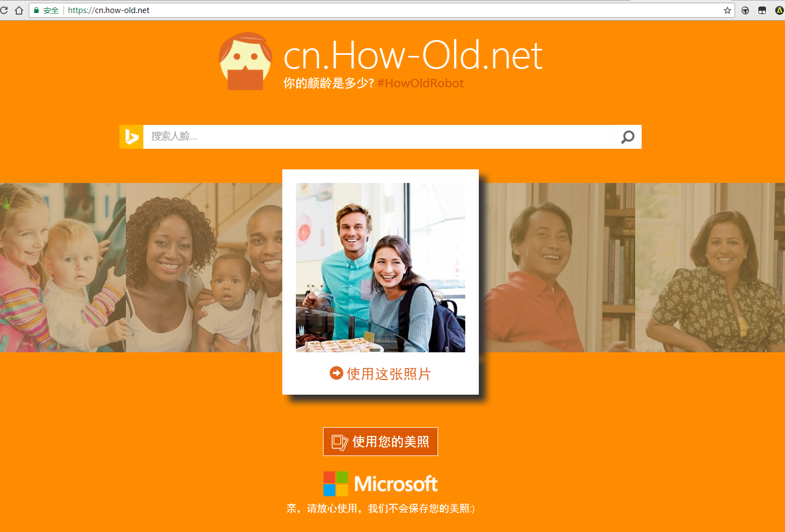The width and height of the screenshot is (785, 532).
Task: Click the How-Old robot face logo
Action: [245, 61]
